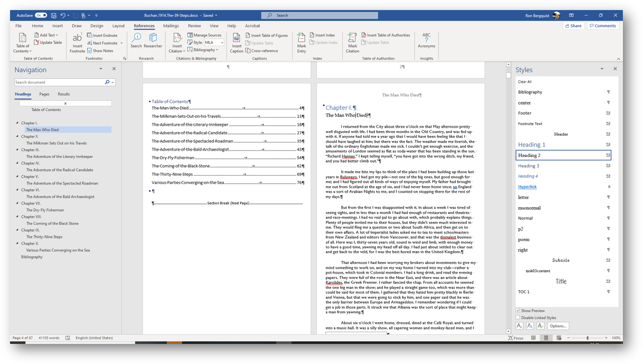
Task: Click the Options... button in Styles pane
Action: [558, 326]
